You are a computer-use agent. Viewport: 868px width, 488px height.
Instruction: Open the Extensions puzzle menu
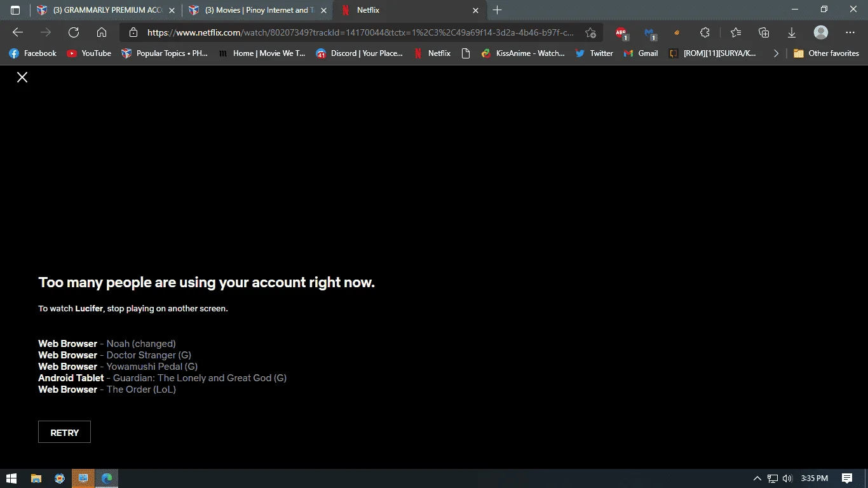pyautogui.click(x=705, y=32)
